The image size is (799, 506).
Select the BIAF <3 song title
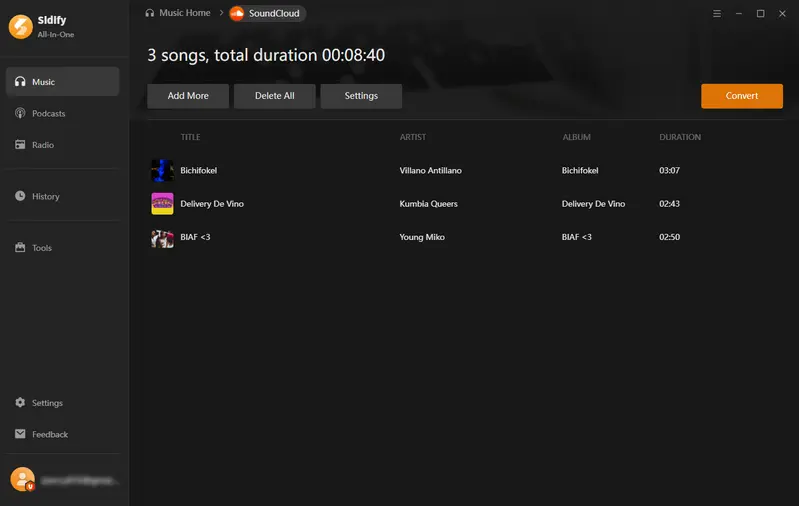click(195, 237)
